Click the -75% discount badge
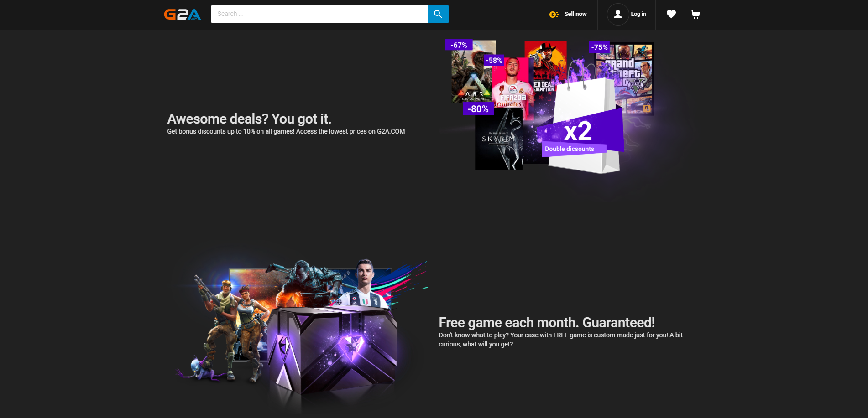This screenshot has width=868, height=418. [x=599, y=47]
